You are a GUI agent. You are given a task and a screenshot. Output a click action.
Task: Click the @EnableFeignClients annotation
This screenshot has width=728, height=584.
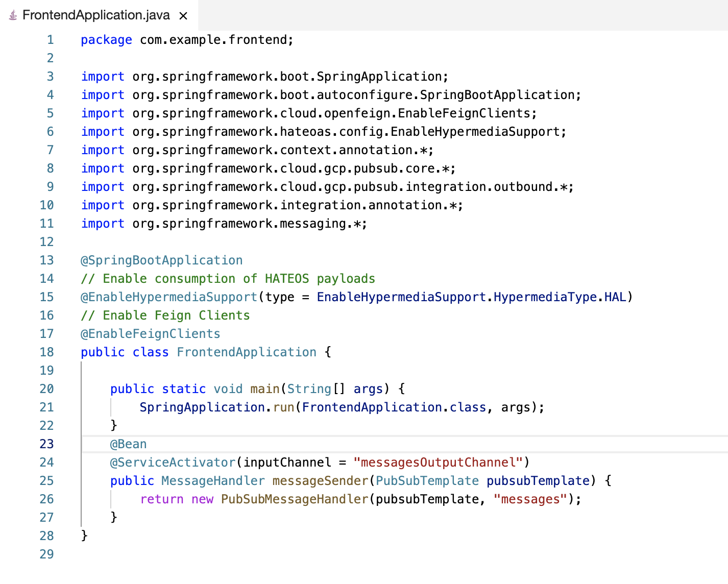click(151, 334)
